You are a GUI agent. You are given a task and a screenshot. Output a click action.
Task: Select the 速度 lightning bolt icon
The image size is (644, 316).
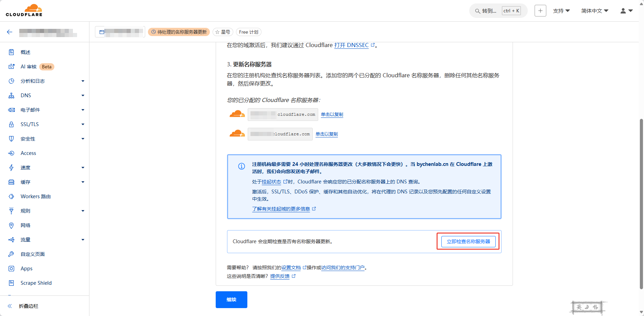[11, 168]
